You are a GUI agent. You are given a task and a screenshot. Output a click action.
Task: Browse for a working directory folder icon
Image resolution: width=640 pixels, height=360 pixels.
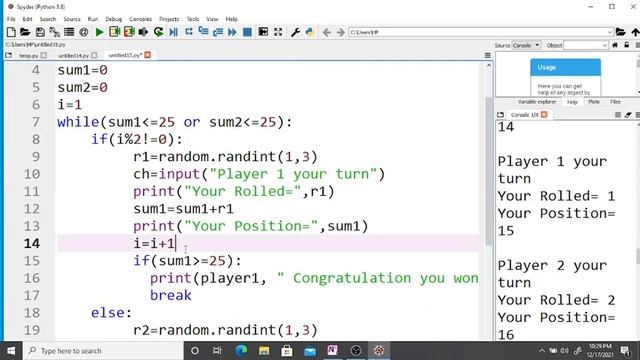(x=620, y=32)
